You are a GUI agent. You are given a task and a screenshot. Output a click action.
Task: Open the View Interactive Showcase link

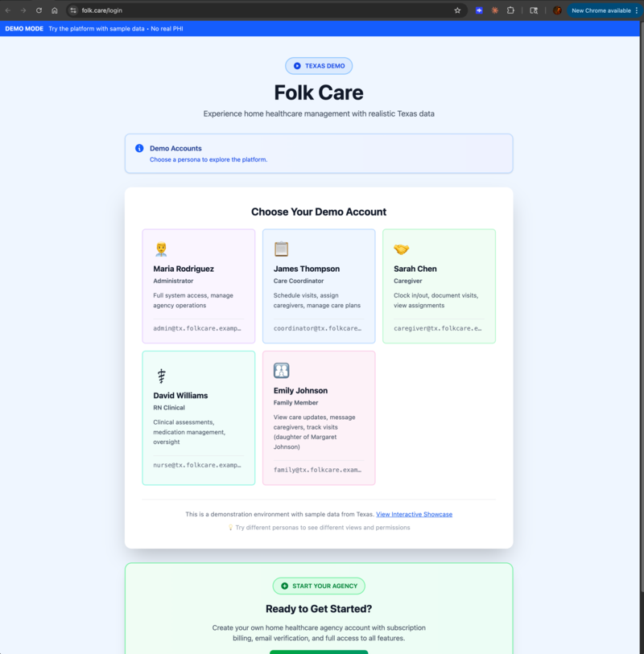[414, 514]
